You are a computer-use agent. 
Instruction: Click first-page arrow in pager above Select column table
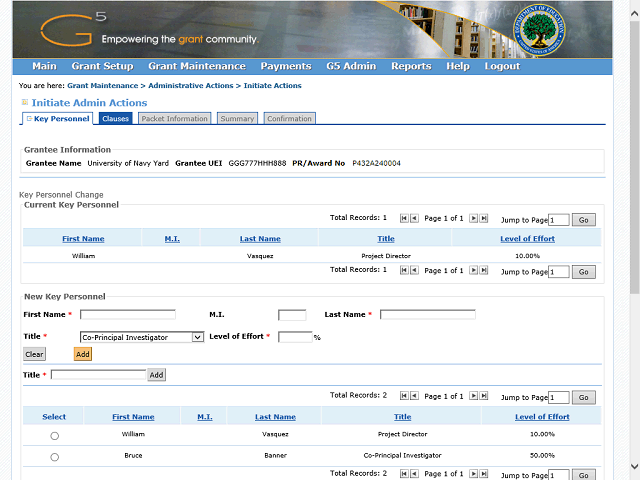pos(404,396)
